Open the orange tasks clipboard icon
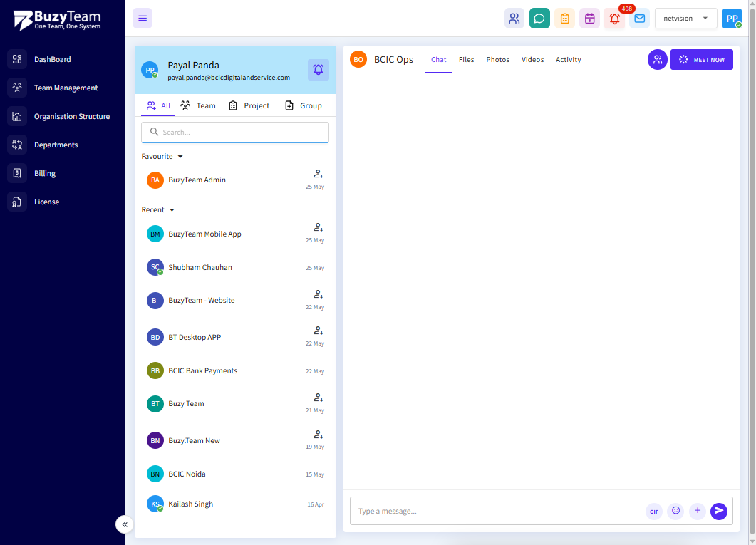Viewport: 756px width, 545px height. click(564, 19)
